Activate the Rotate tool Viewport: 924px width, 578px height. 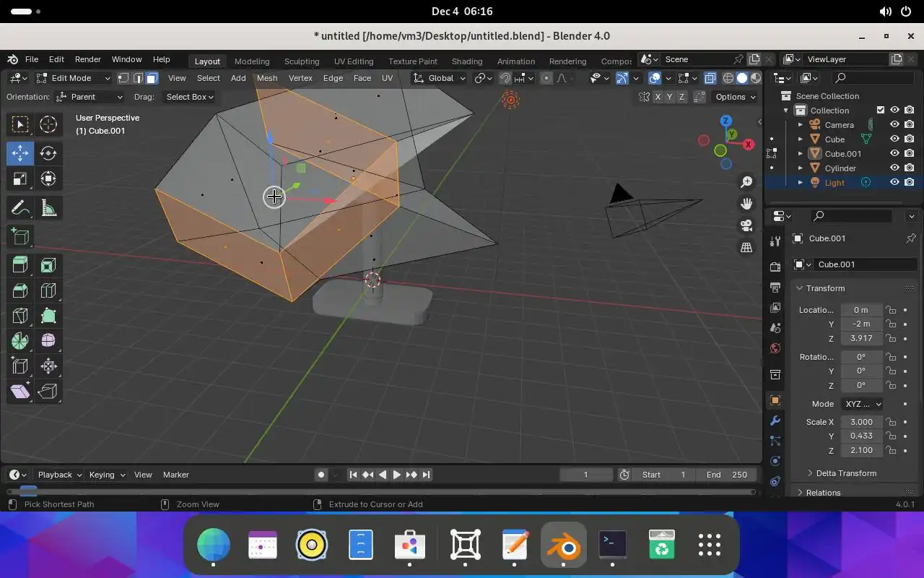click(48, 153)
